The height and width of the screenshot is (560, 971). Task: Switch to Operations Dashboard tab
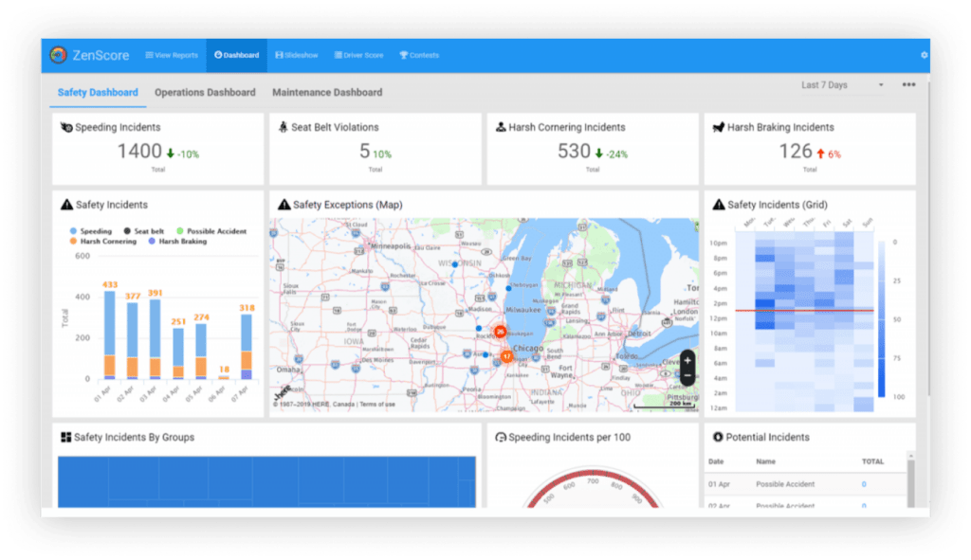[205, 92]
